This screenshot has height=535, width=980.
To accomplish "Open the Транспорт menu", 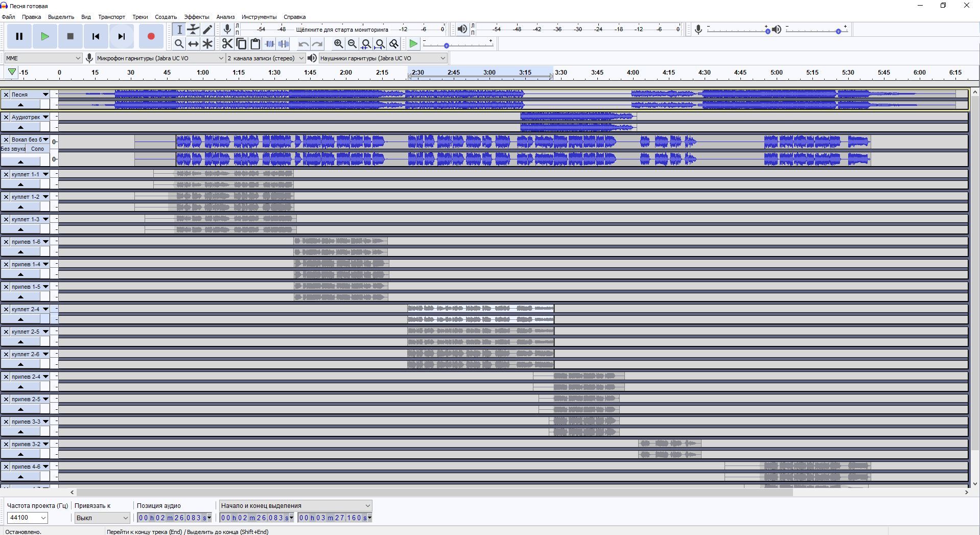I will pos(111,17).
